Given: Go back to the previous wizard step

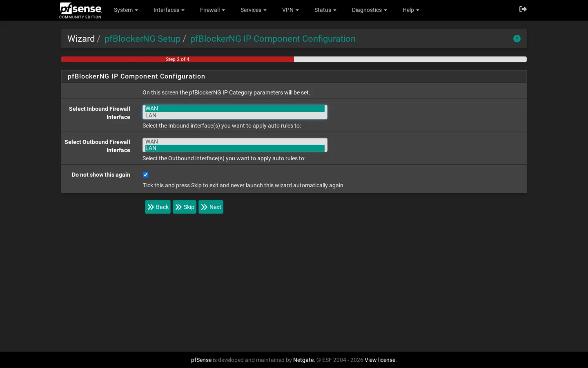Looking at the screenshot, I should tap(158, 207).
